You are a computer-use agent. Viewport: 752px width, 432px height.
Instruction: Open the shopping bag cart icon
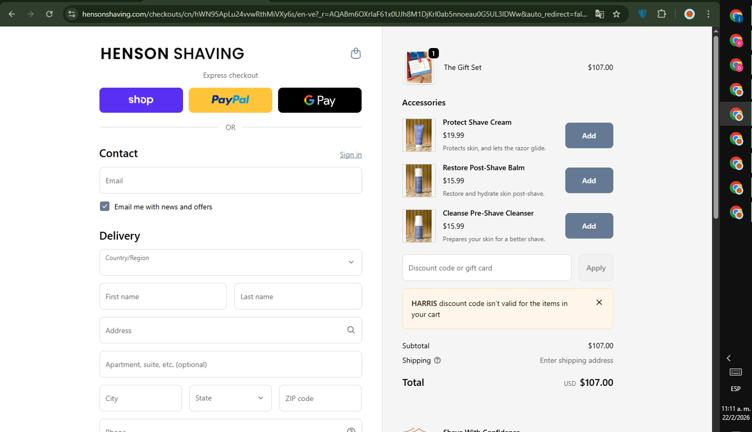point(355,53)
